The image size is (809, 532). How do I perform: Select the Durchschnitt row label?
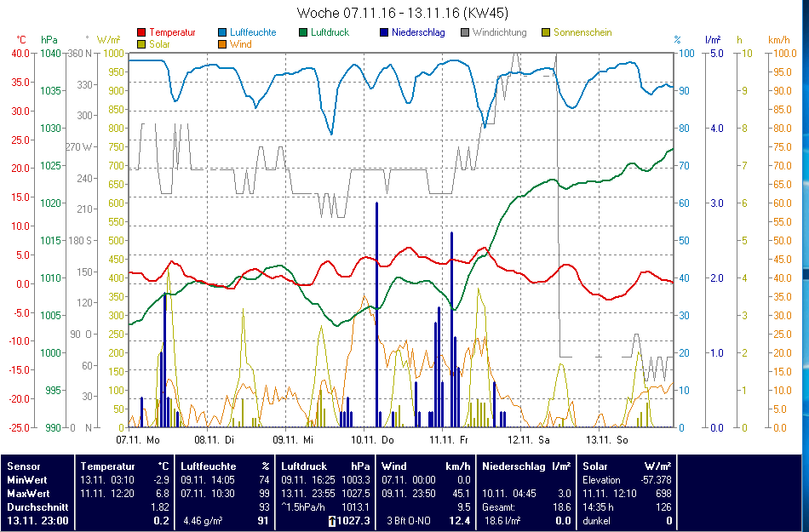(36, 507)
